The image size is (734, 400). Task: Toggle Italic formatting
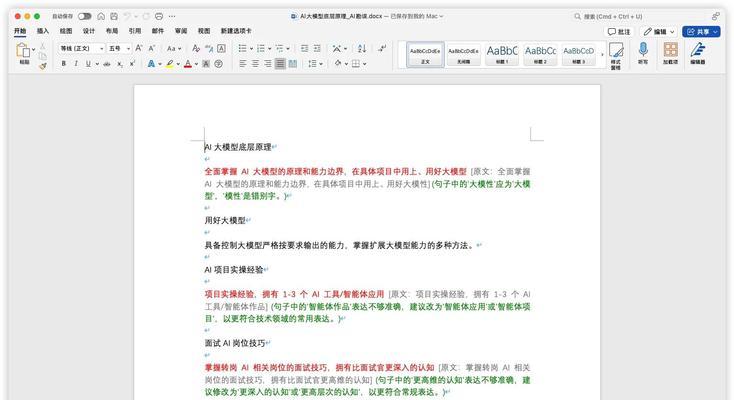(76, 64)
